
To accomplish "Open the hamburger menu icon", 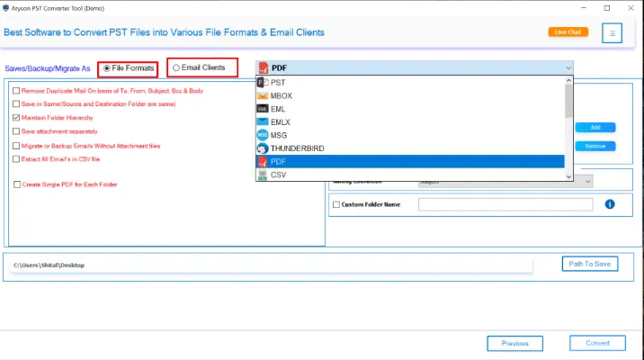I will [x=612, y=33].
